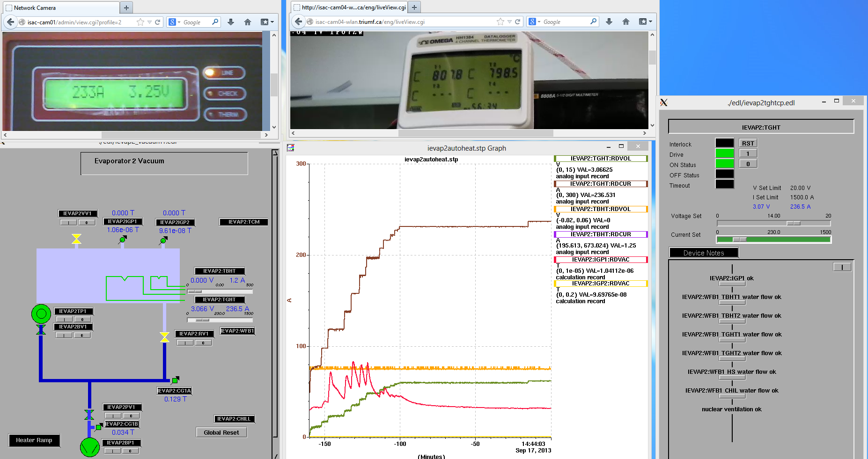Click the isac-cam04 Google search field
The image size is (868, 459).
[564, 22]
